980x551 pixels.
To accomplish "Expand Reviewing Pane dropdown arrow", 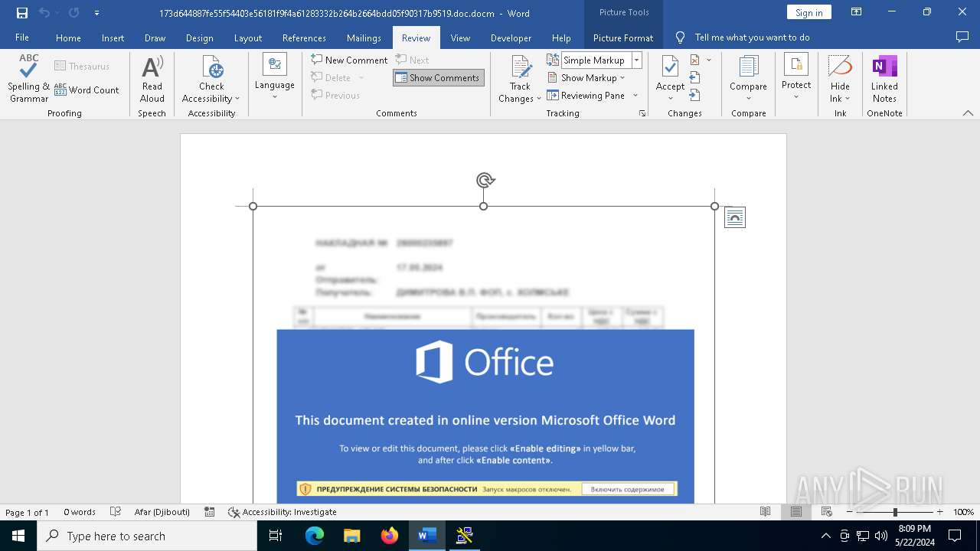I will click(635, 95).
